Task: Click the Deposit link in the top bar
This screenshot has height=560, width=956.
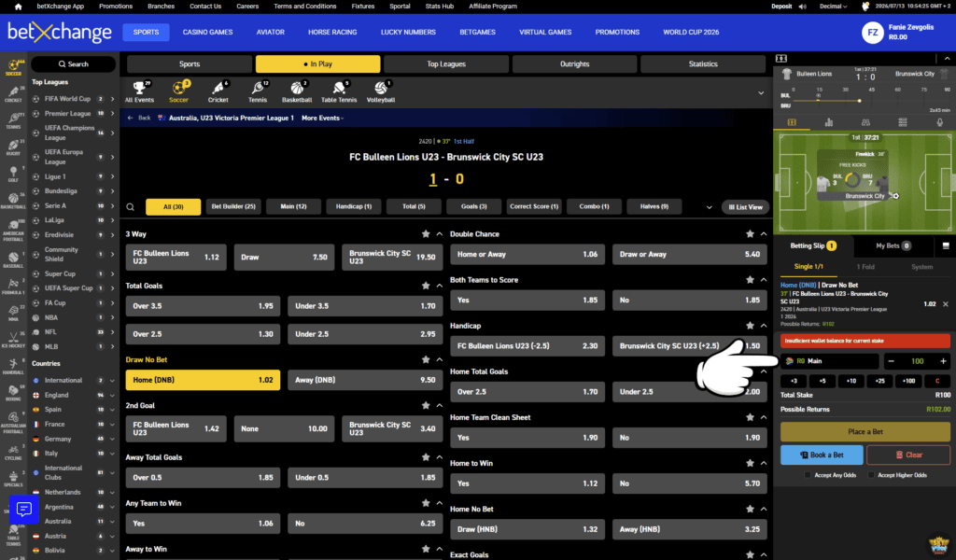Action: point(781,7)
